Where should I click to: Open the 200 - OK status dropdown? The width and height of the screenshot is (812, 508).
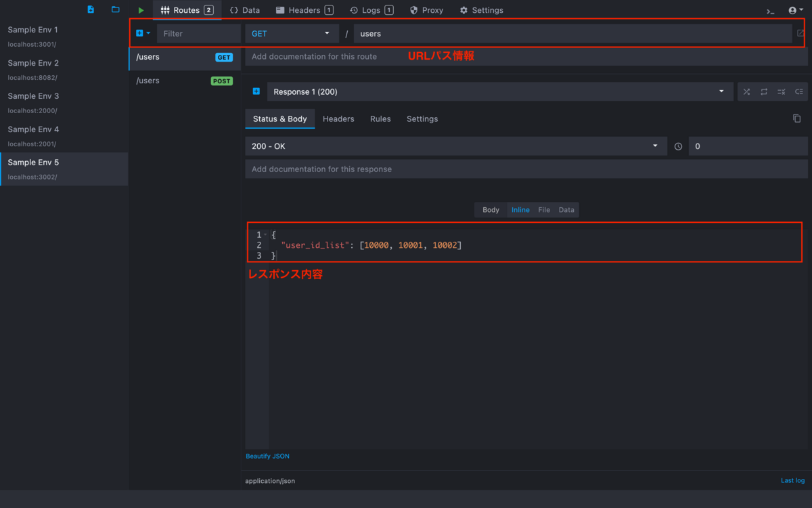coord(455,146)
